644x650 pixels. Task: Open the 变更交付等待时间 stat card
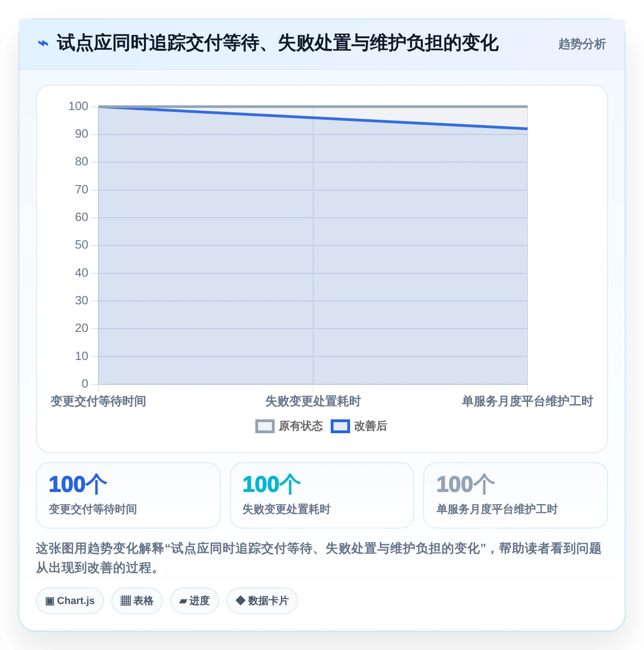(128, 495)
